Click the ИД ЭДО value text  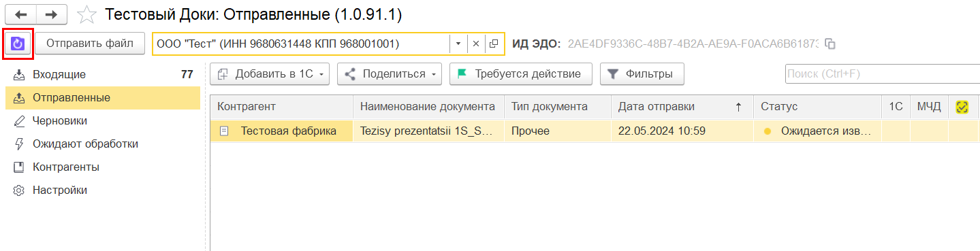click(693, 44)
